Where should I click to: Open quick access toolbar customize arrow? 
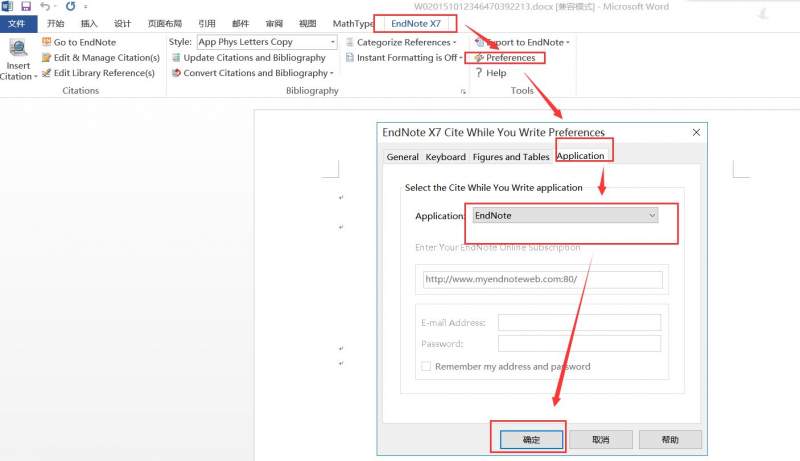click(86, 7)
